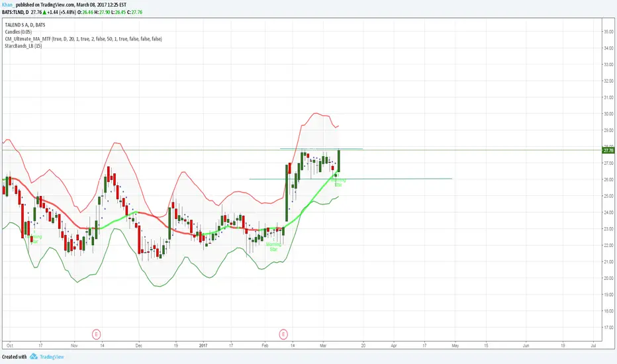The height and width of the screenshot is (364, 617).
Task: Click the H:27.90 high value
Action: point(101,12)
